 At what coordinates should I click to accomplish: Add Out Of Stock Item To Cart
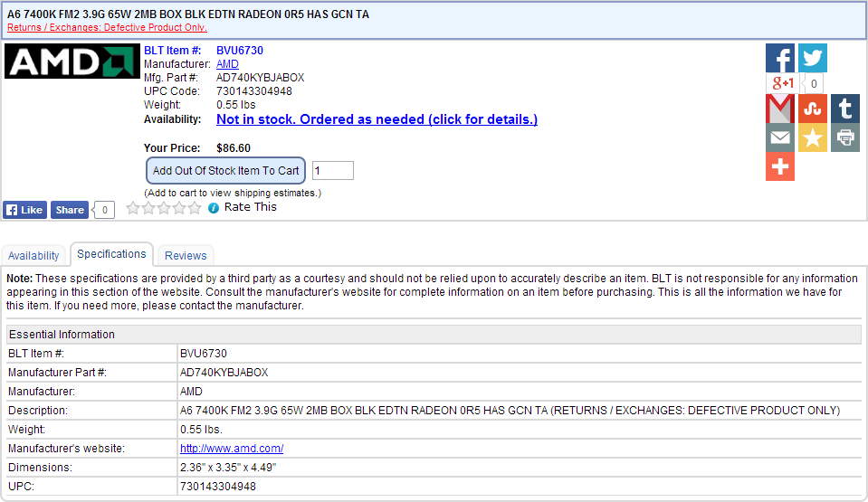point(226,170)
